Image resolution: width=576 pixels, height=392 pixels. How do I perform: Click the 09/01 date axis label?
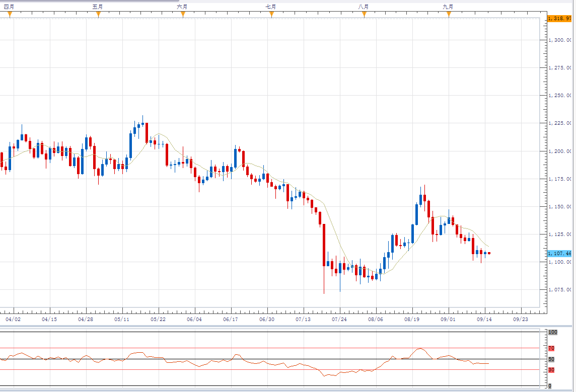[448, 320]
